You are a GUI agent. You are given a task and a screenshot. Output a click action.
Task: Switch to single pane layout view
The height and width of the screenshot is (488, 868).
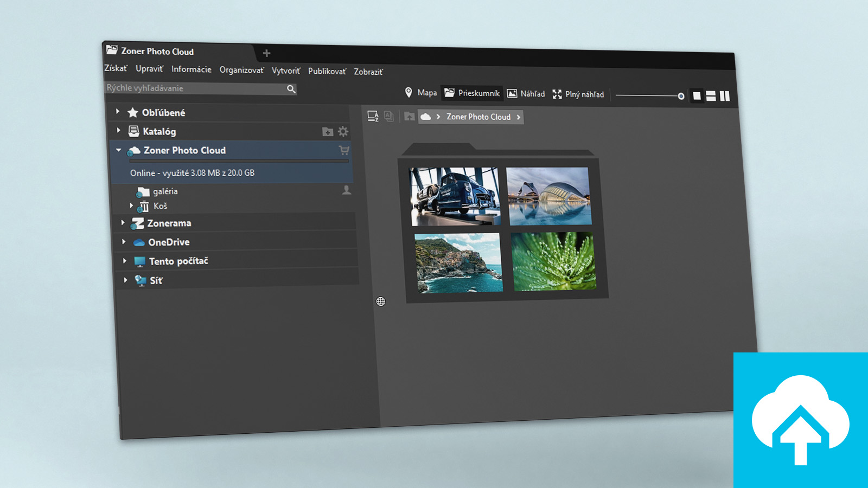697,96
